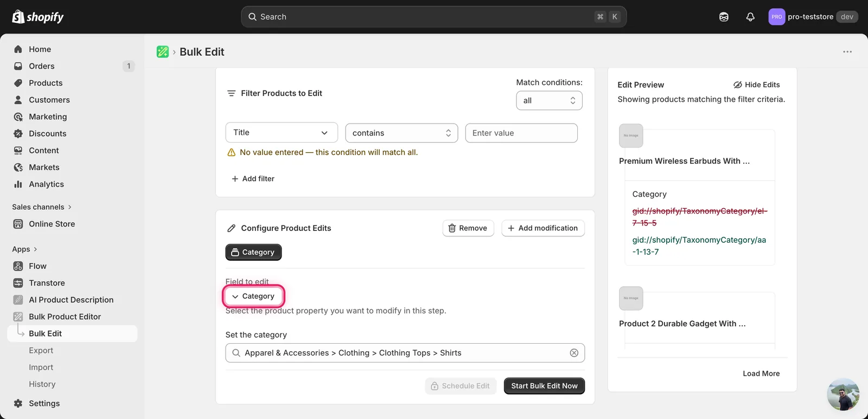Expand the Sales channels section
The image size is (868, 419).
pos(42,207)
